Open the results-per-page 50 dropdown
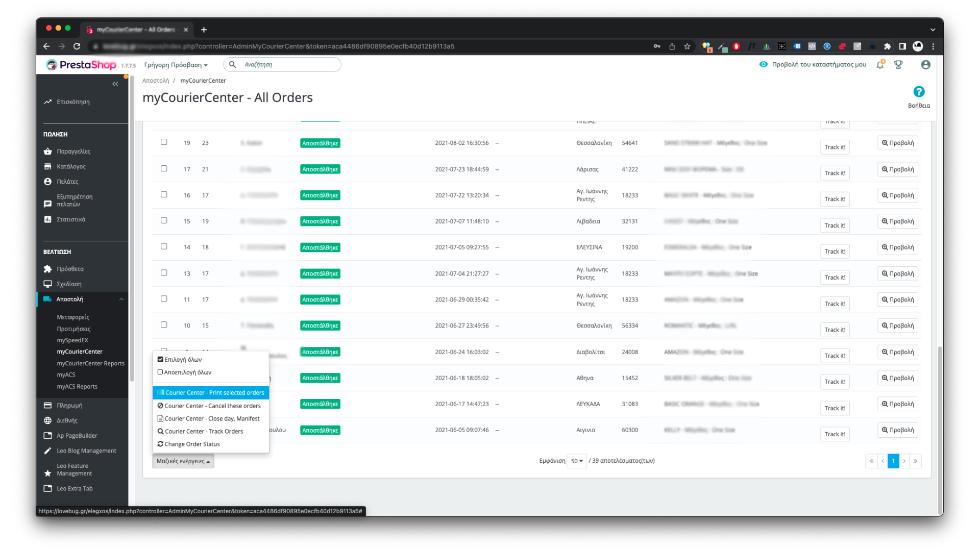 pos(577,461)
